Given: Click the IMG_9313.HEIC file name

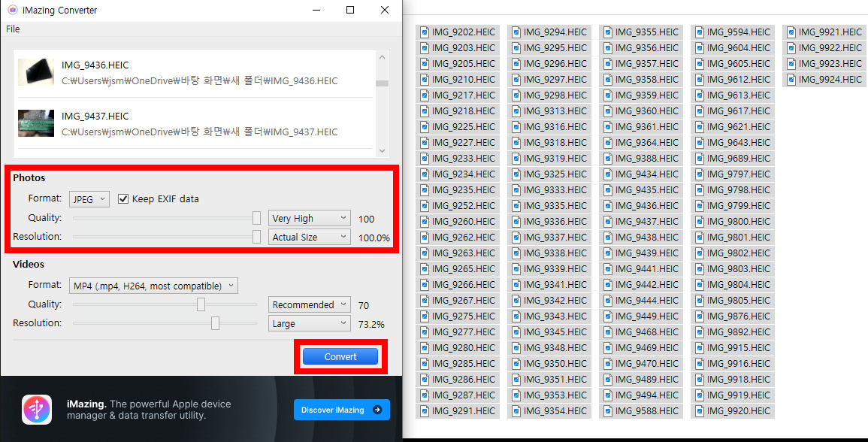Looking at the screenshot, I should pos(555,111).
